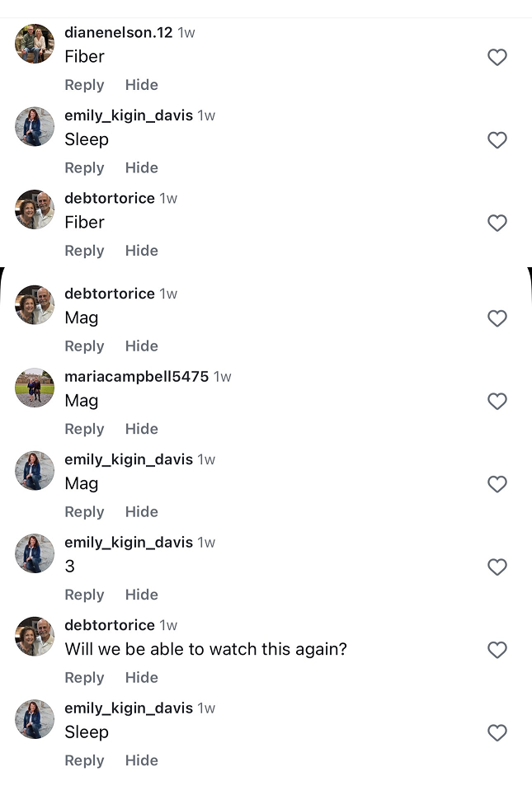This screenshot has width=532, height=795.
Task: Like mariacampbell5475's "Mag" comment
Action: (497, 402)
